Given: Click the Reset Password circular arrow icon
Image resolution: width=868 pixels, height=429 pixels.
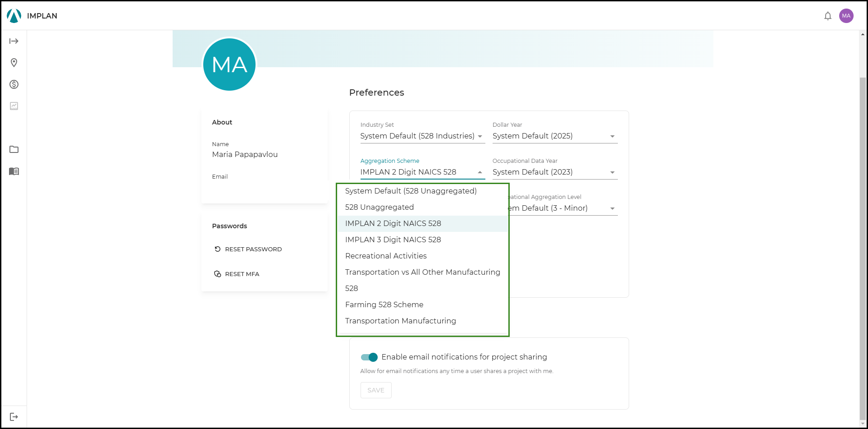Looking at the screenshot, I should point(218,249).
